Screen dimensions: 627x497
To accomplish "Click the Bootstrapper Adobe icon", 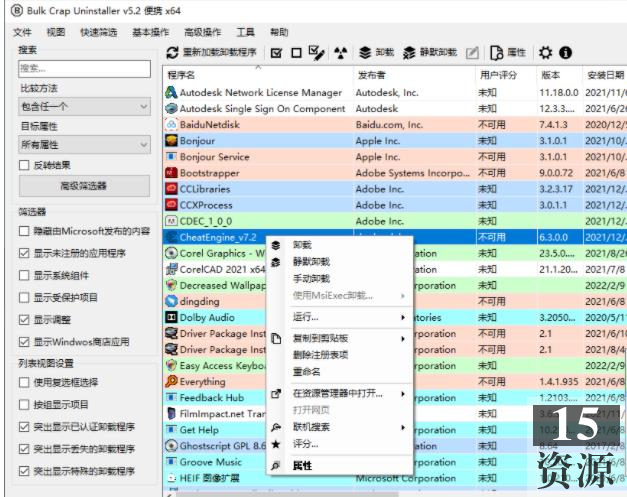I will (x=171, y=173).
